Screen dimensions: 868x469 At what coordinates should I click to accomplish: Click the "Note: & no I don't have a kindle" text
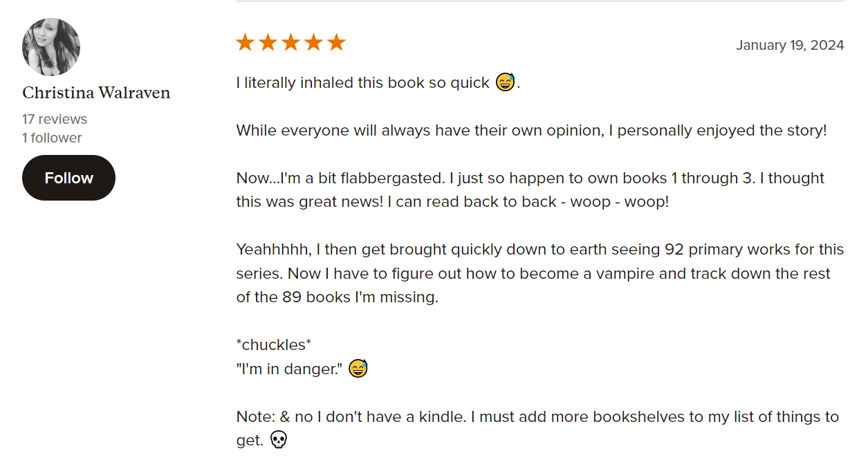tap(537, 417)
